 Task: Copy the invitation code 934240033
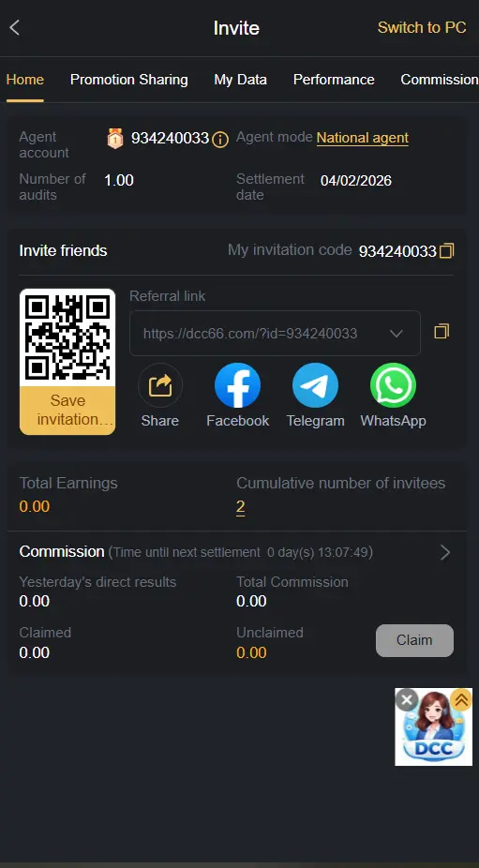[446, 251]
